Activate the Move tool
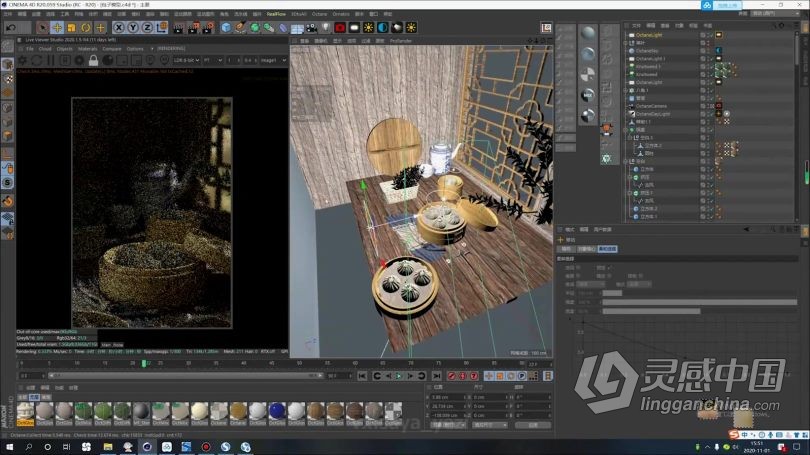Image resolution: width=810 pixels, height=455 pixels. (57, 28)
